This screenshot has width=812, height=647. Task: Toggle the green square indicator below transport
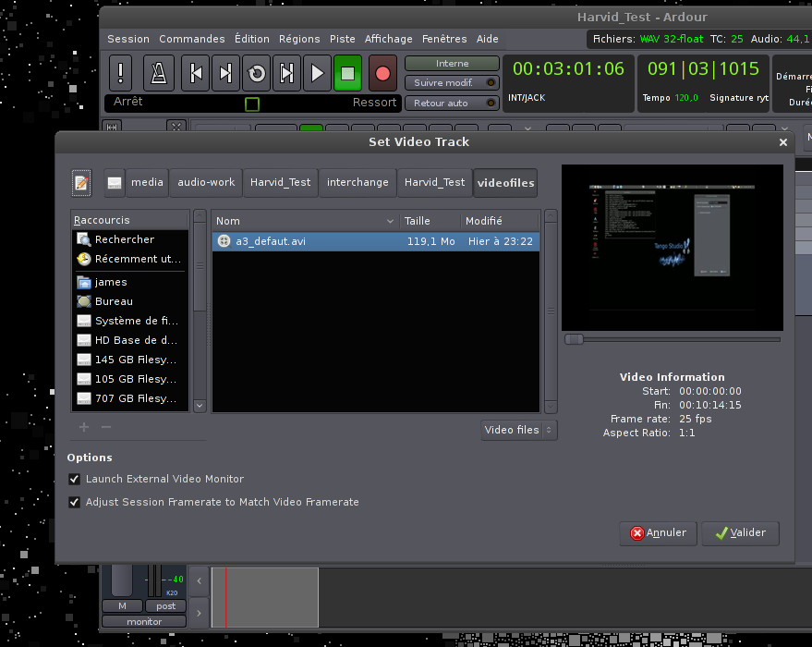point(252,104)
